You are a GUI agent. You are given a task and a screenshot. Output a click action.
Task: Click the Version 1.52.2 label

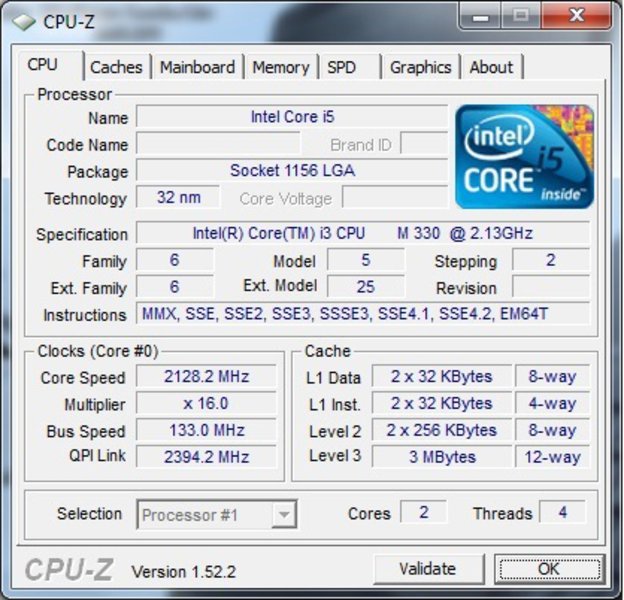[183, 572]
